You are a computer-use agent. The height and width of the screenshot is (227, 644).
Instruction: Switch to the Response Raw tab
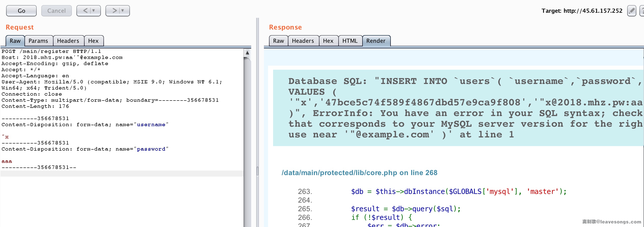[278, 41]
